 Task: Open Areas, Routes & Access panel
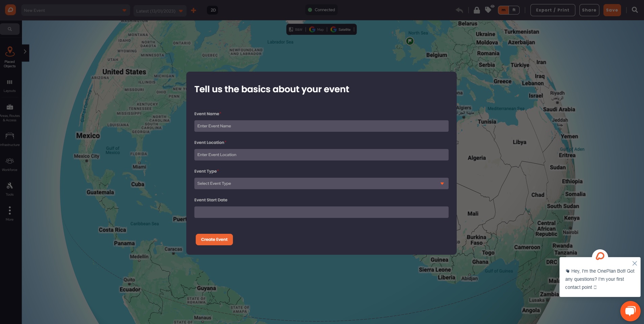point(9,110)
